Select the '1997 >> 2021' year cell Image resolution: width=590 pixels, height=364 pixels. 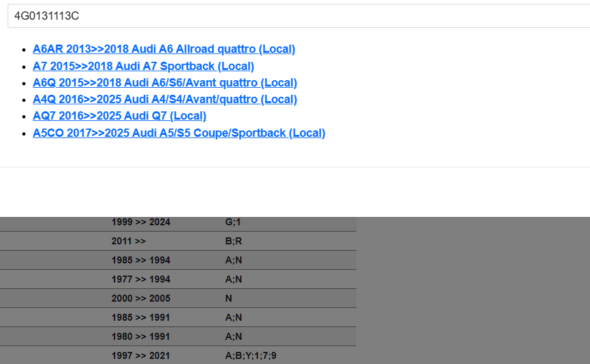141,356
